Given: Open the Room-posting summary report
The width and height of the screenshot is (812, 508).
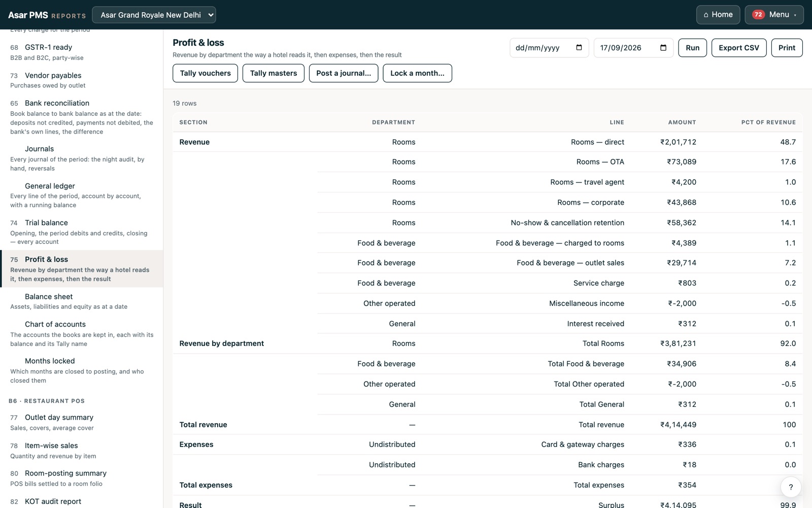Looking at the screenshot, I should coord(81,478).
